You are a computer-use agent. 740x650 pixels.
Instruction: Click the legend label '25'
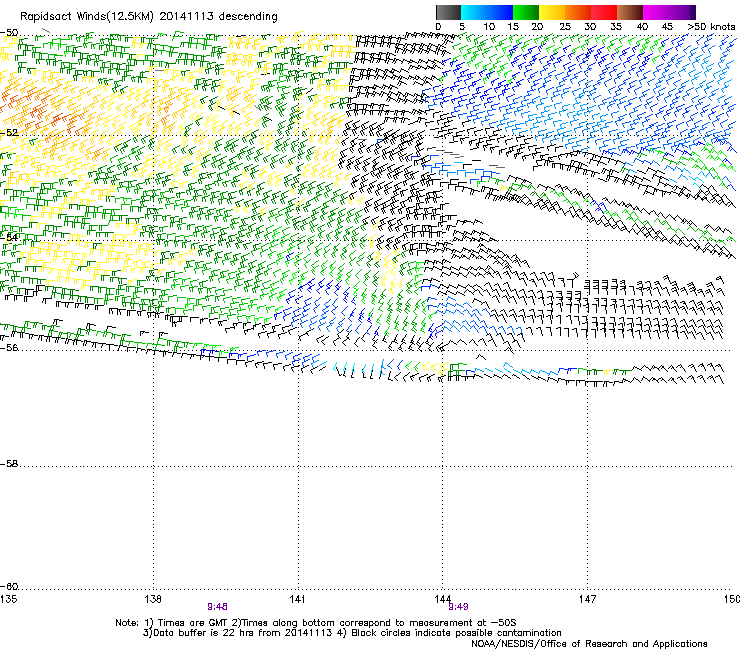(x=565, y=27)
